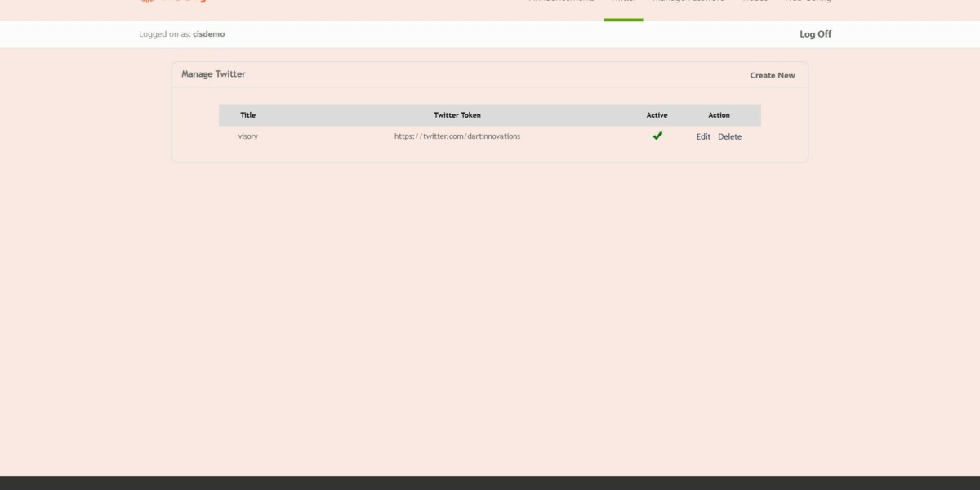Click the Active column header
Screen dimensions: 980x490
[x=657, y=115]
